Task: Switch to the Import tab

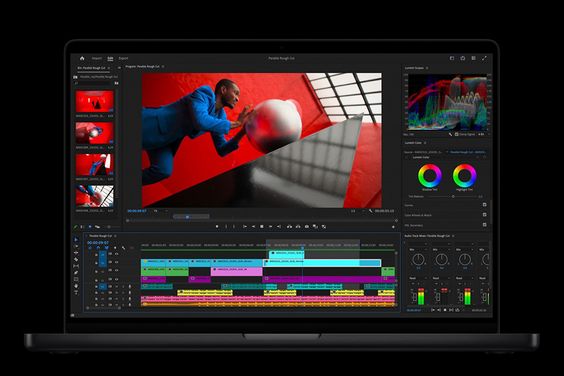Action: click(97, 58)
